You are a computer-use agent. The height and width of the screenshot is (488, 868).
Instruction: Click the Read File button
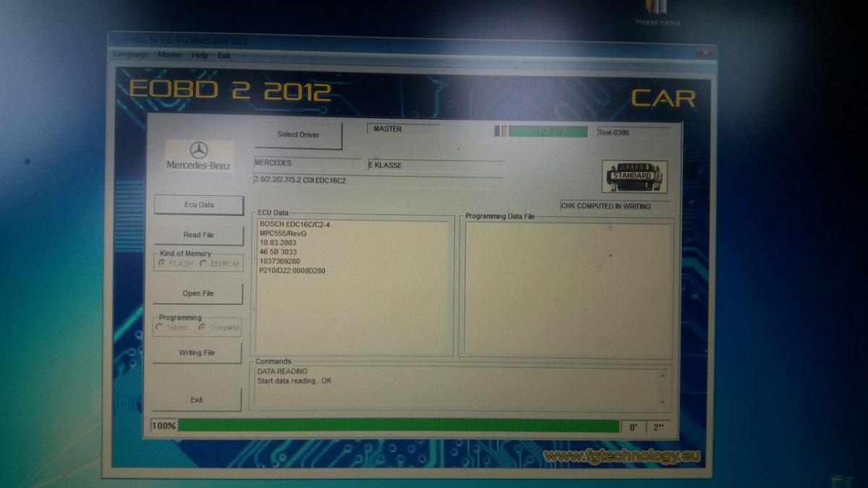[x=198, y=235]
